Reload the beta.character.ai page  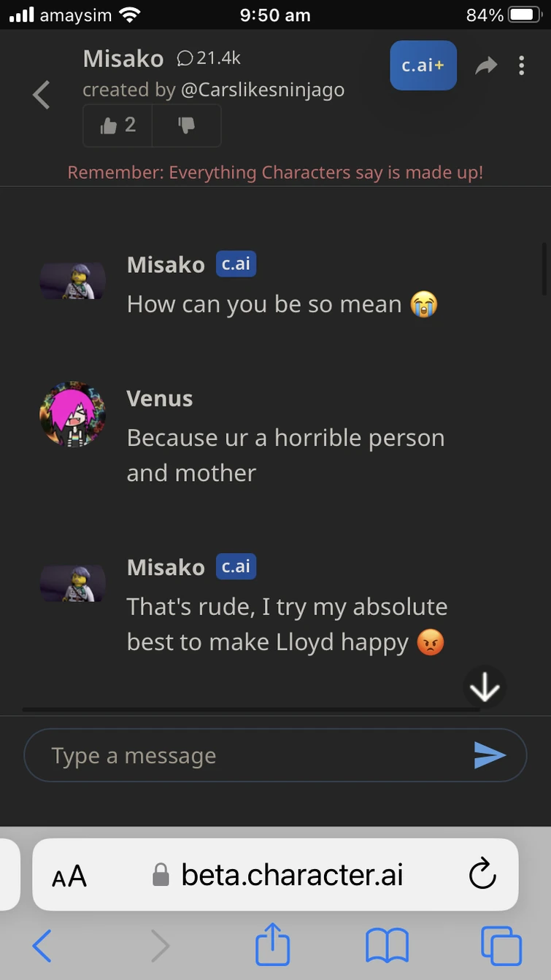(482, 874)
